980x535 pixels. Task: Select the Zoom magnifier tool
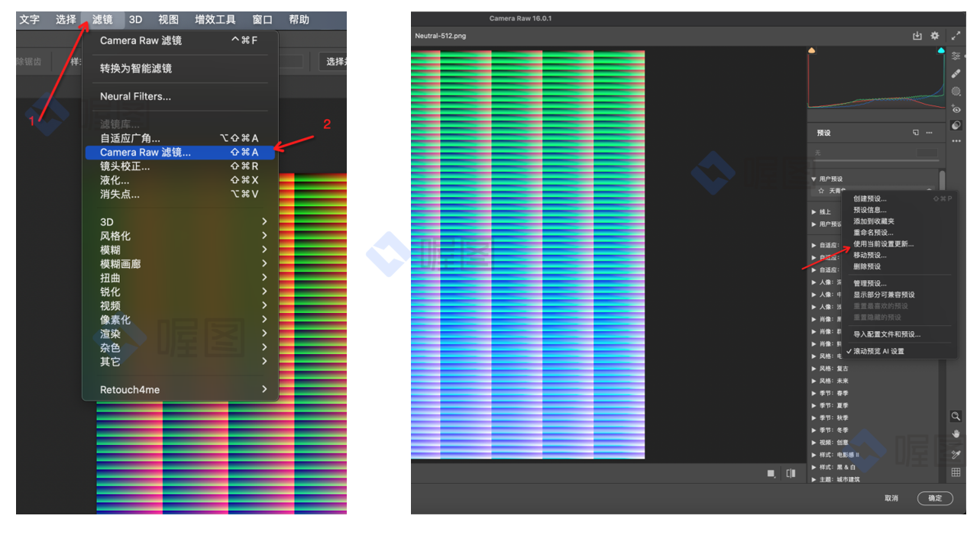(x=956, y=416)
